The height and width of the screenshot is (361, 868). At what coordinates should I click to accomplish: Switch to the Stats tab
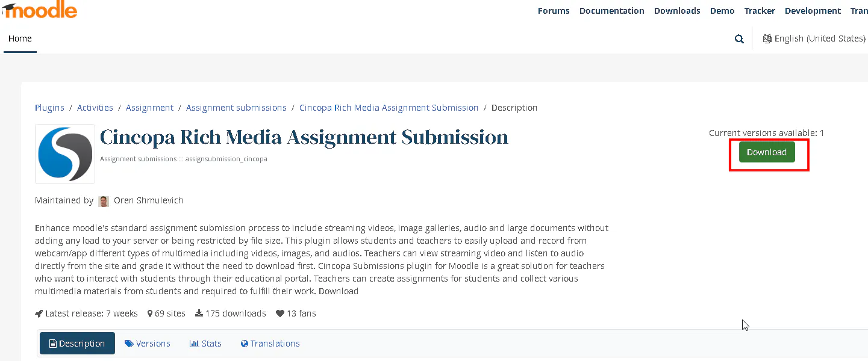click(x=205, y=344)
